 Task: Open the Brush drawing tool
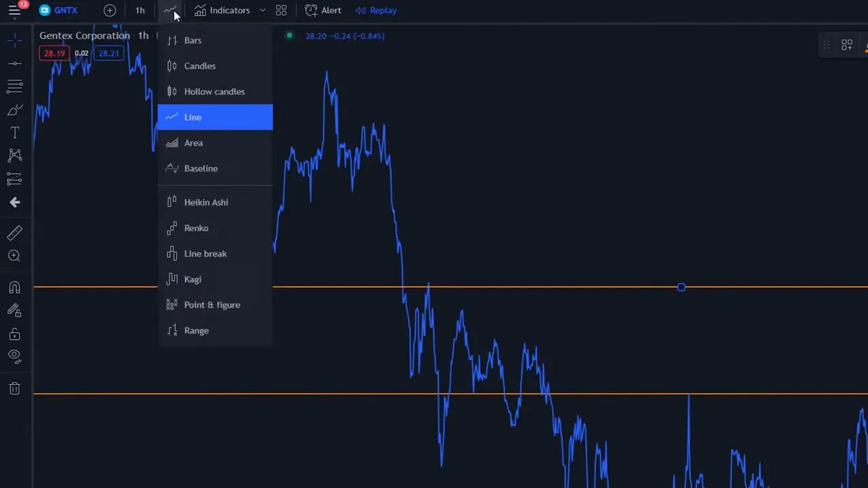click(x=14, y=110)
